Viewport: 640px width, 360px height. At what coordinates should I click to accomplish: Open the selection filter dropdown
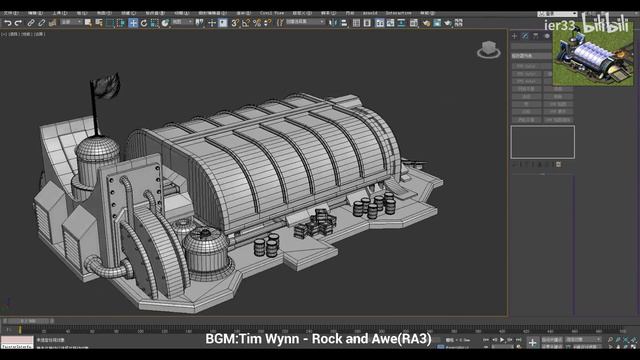(71, 22)
